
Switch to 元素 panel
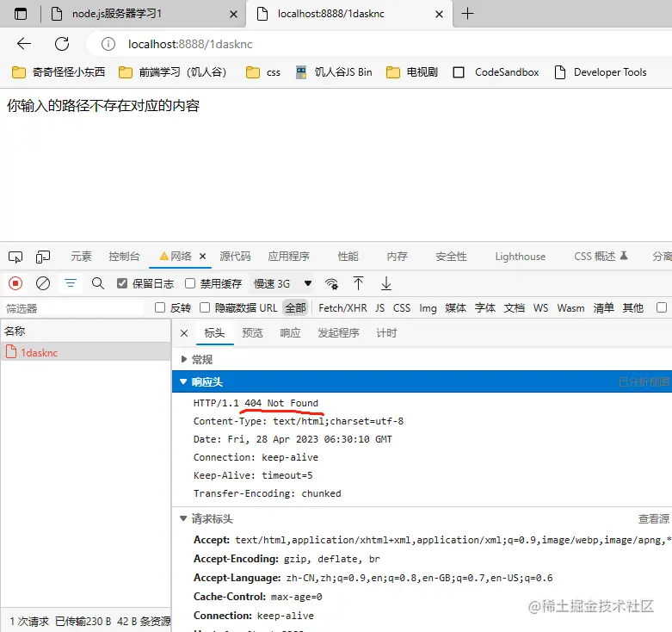click(82, 257)
